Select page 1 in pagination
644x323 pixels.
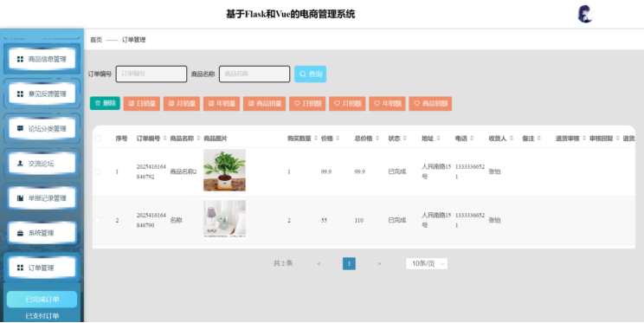click(x=349, y=263)
